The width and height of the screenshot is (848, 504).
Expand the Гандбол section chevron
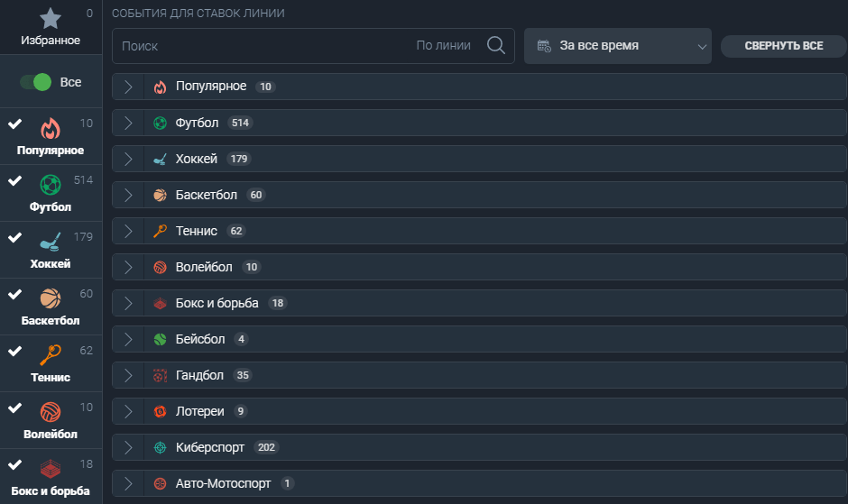pos(128,375)
